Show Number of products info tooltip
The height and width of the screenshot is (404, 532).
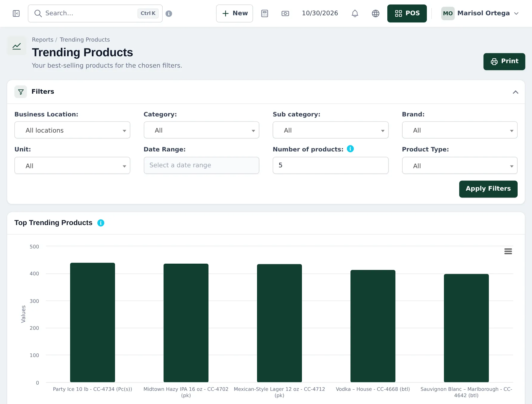tap(350, 149)
